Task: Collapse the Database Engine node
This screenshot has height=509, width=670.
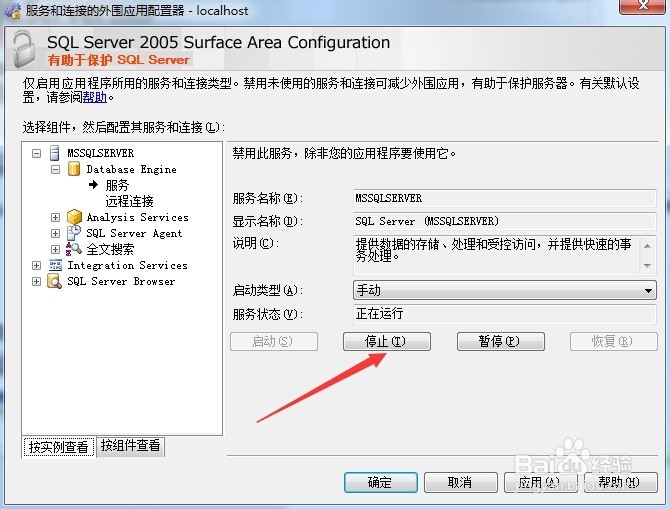Action: coord(55,169)
